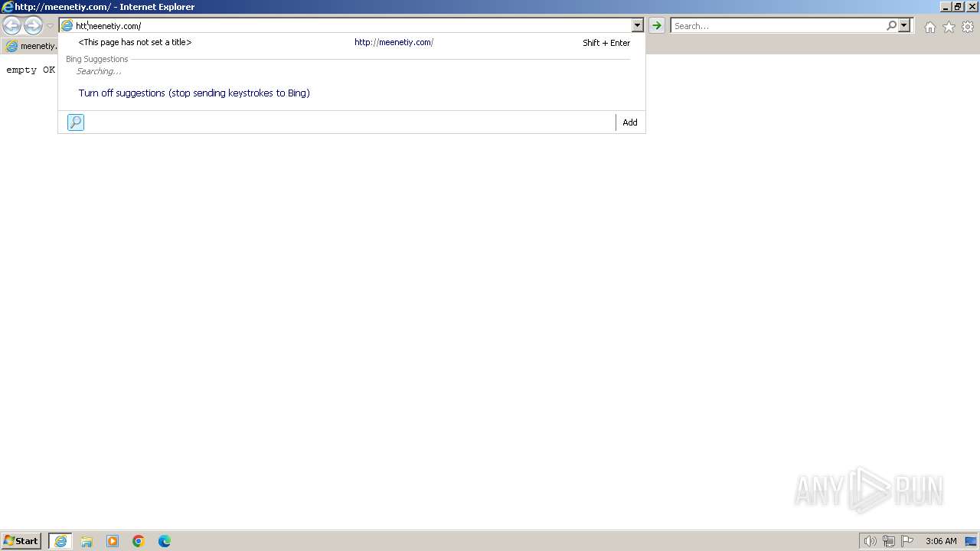Launch Microsoft Edge from taskbar
The height and width of the screenshot is (551, 980).
(165, 541)
